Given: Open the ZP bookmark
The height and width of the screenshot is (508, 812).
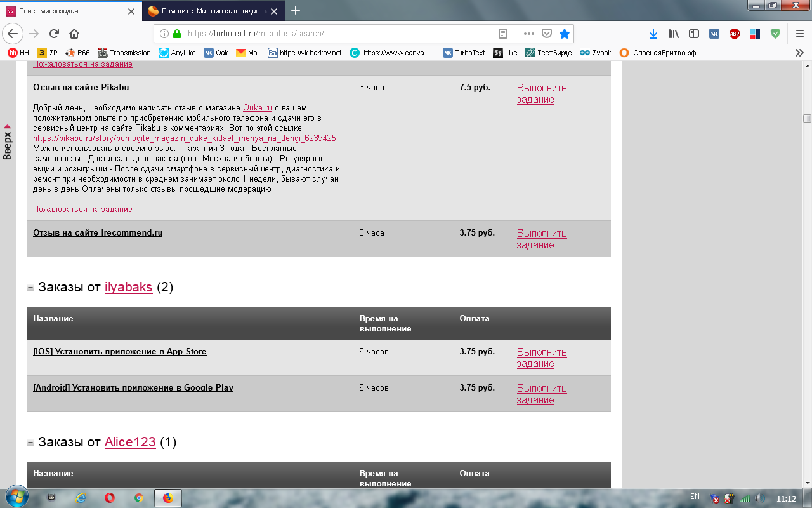Looking at the screenshot, I should [x=48, y=53].
